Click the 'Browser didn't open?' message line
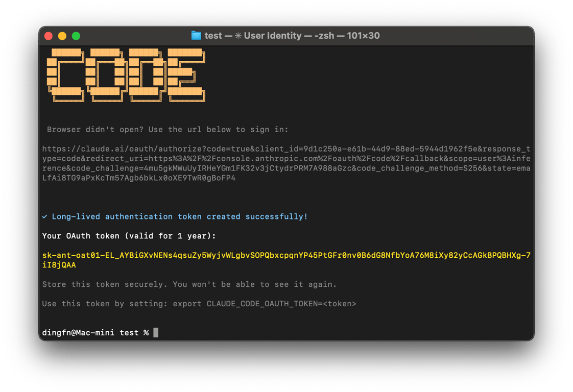 pyautogui.click(x=168, y=129)
